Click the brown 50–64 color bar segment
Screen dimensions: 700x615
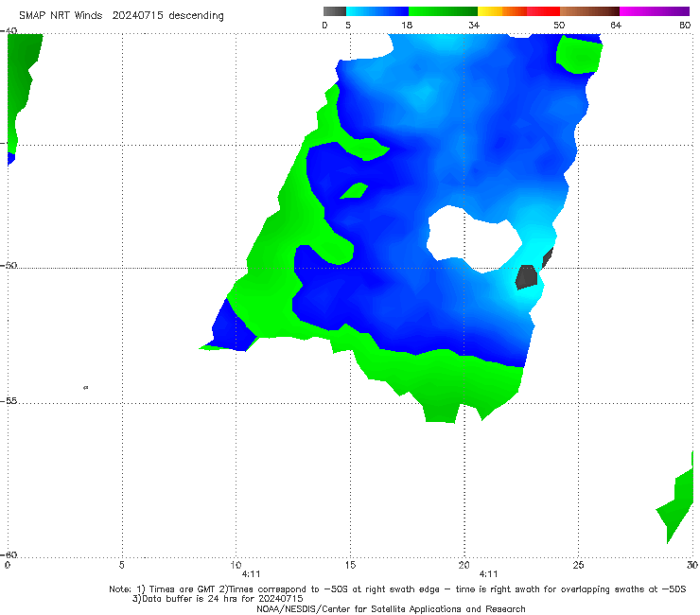(x=589, y=11)
